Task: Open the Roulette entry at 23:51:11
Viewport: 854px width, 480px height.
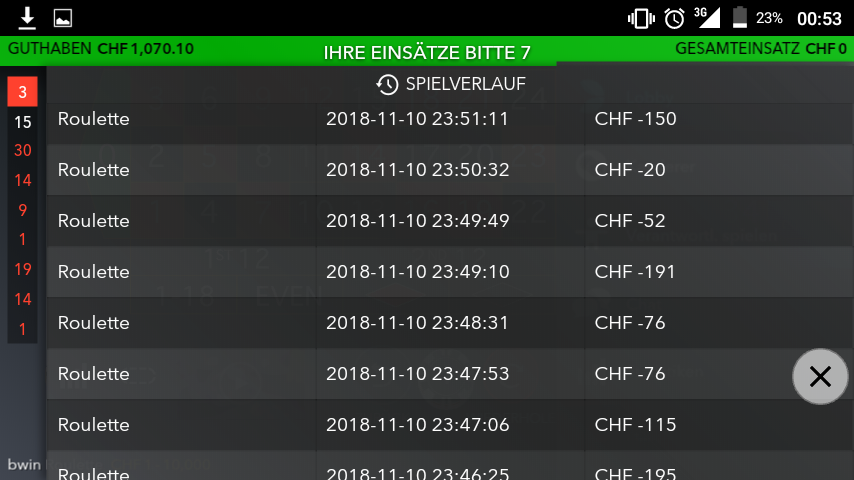Action: [450, 119]
